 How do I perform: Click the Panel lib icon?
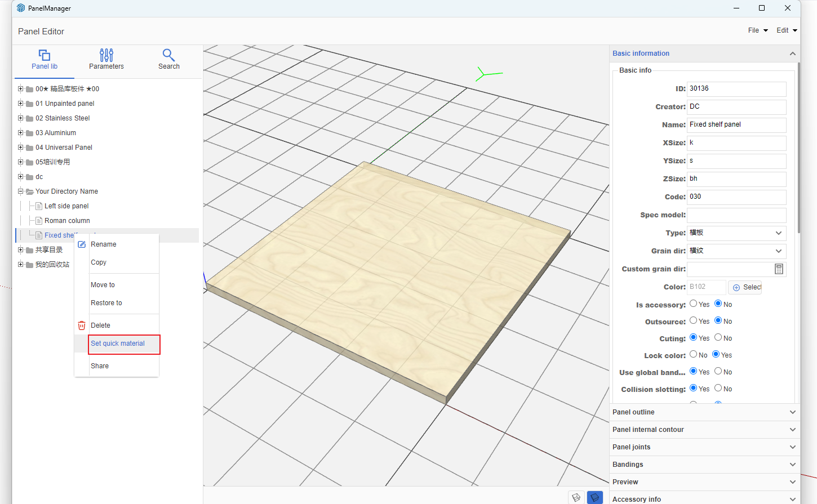coord(45,55)
